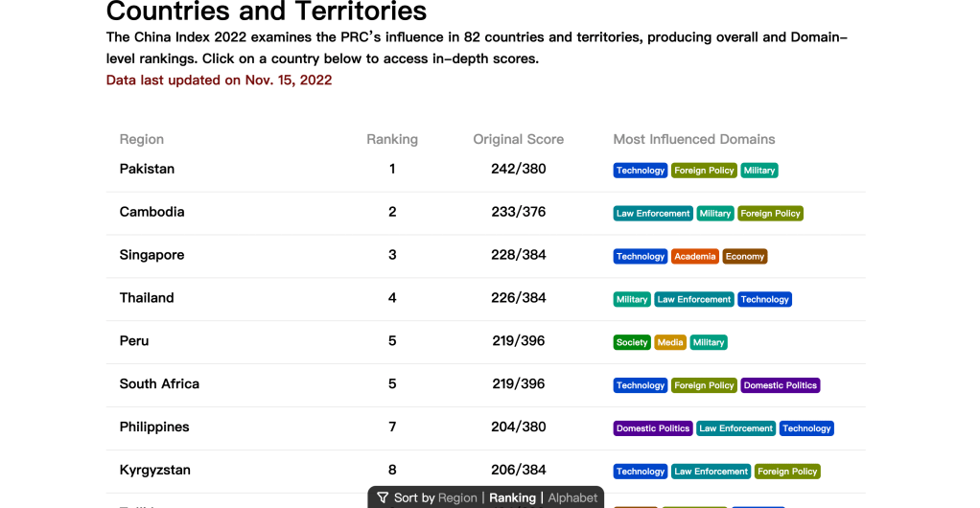Image resolution: width=980 pixels, height=508 pixels.
Task: Click on Thailand row name
Action: pyautogui.click(x=147, y=298)
